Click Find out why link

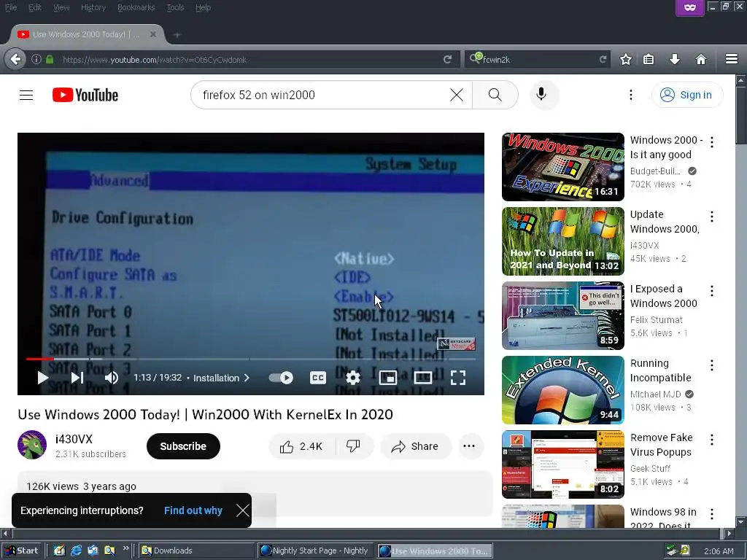[x=193, y=510]
